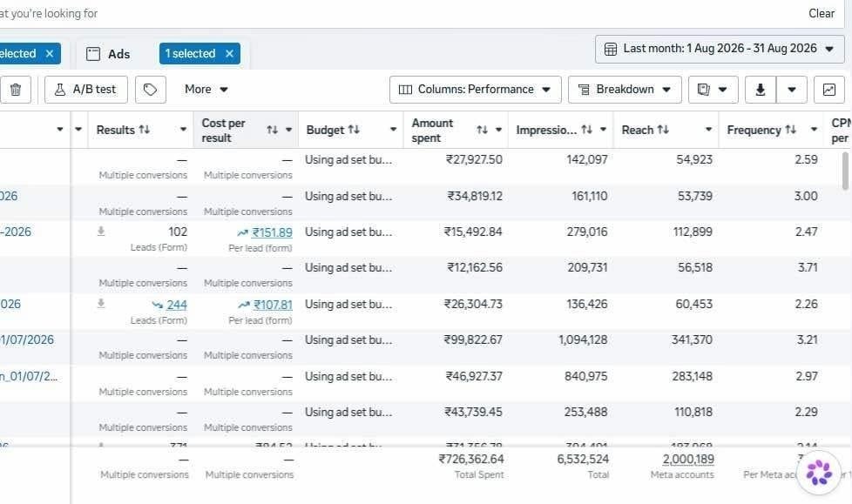The height and width of the screenshot is (504, 852).
Task: Sort by the Frequency column
Action: pyautogui.click(x=791, y=129)
